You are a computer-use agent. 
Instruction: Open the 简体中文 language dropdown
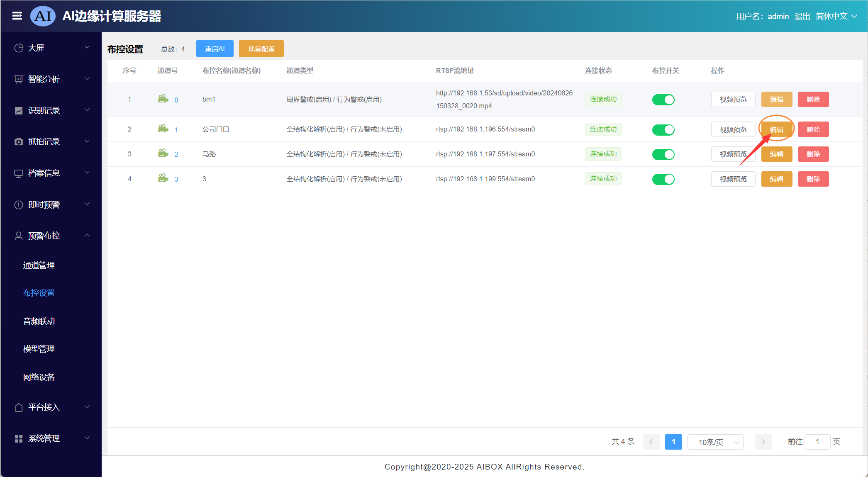pos(836,16)
